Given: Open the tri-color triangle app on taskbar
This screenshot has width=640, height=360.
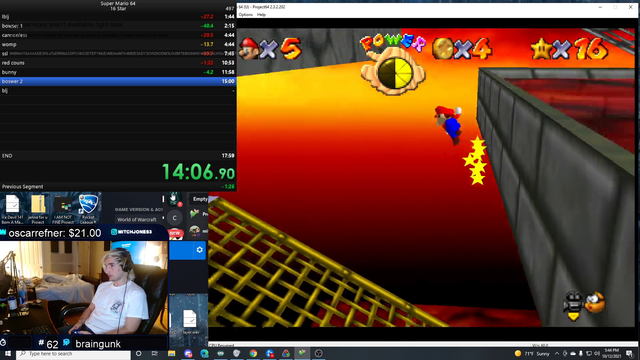Looking at the screenshot, I should [286, 353].
